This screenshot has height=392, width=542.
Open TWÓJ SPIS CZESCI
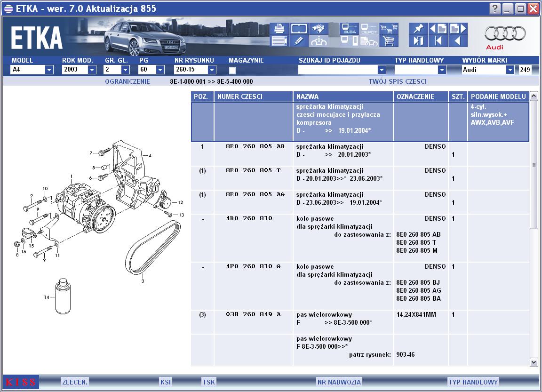coord(398,81)
